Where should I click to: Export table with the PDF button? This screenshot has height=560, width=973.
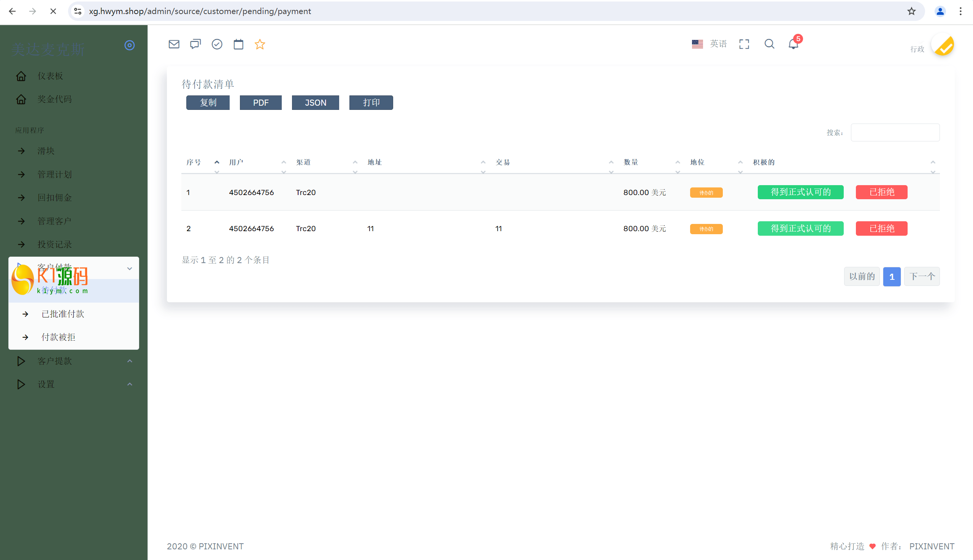[x=260, y=103]
